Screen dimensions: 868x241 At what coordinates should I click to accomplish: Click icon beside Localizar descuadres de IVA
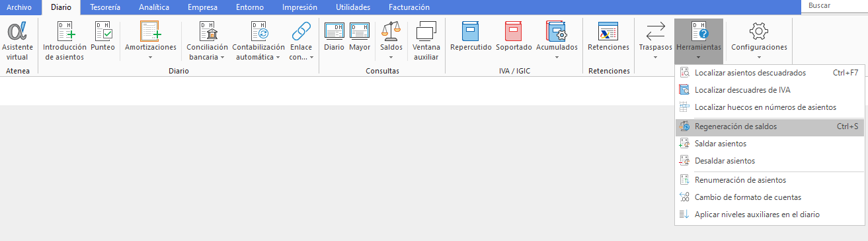click(684, 90)
